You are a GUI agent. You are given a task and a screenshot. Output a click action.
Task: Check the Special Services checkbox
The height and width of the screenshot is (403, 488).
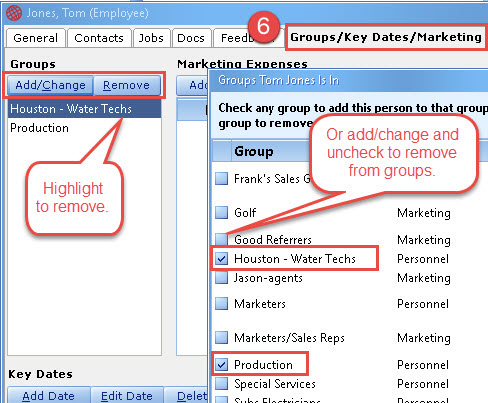click(221, 384)
